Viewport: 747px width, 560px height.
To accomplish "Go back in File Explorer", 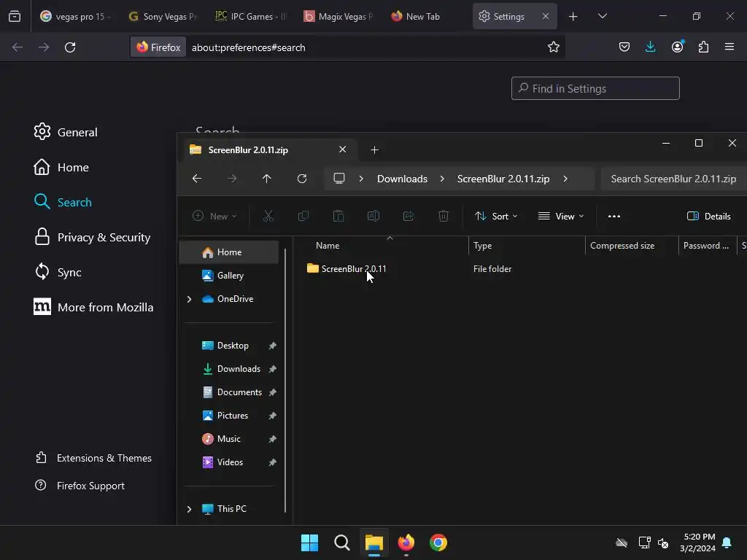I will coord(197,179).
